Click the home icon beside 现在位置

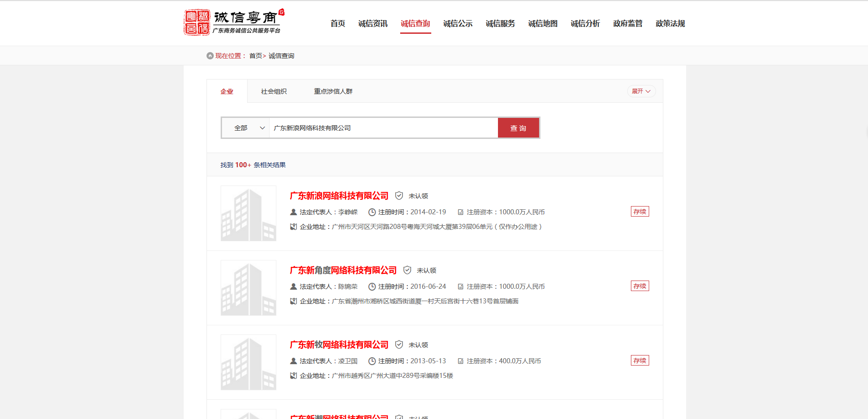tap(210, 56)
